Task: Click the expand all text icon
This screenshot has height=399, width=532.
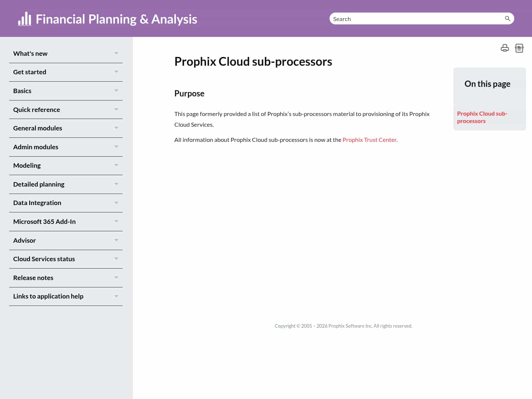Action: 519,48
